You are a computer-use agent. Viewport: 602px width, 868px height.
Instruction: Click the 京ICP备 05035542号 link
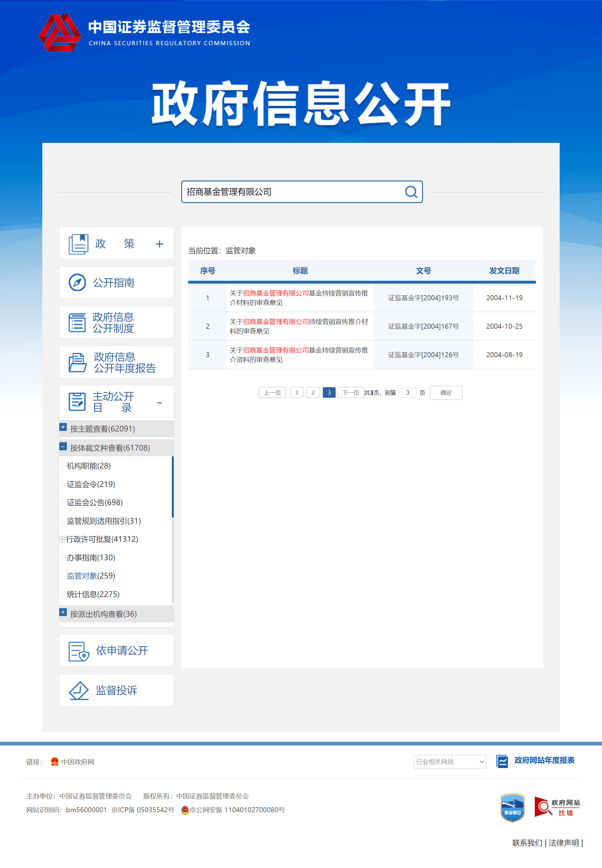pos(143,810)
